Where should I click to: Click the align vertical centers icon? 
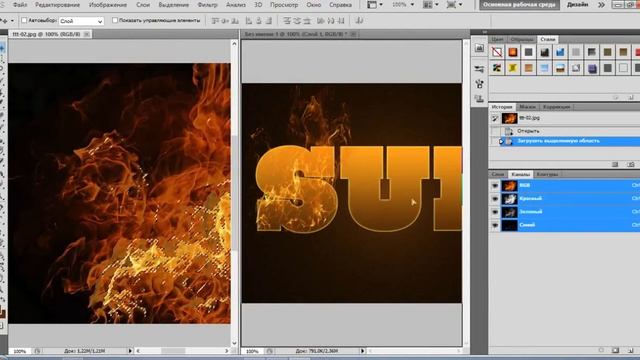point(225,21)
